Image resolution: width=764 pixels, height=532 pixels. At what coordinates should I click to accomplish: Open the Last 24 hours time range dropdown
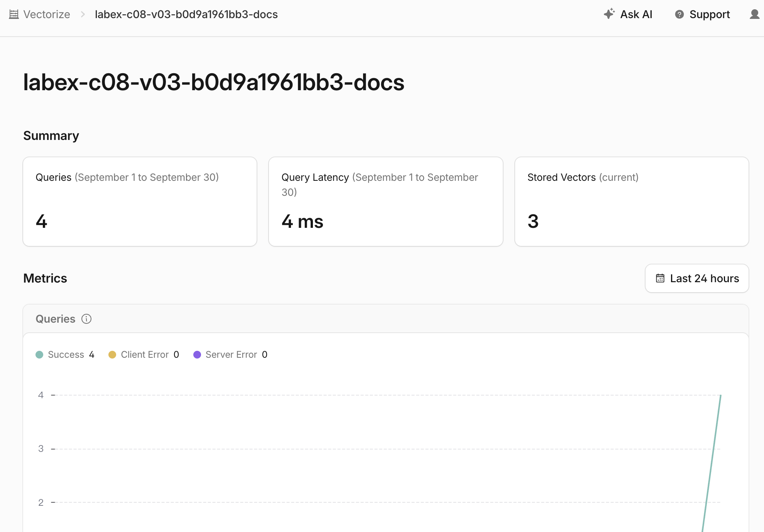tap(697, 278)
